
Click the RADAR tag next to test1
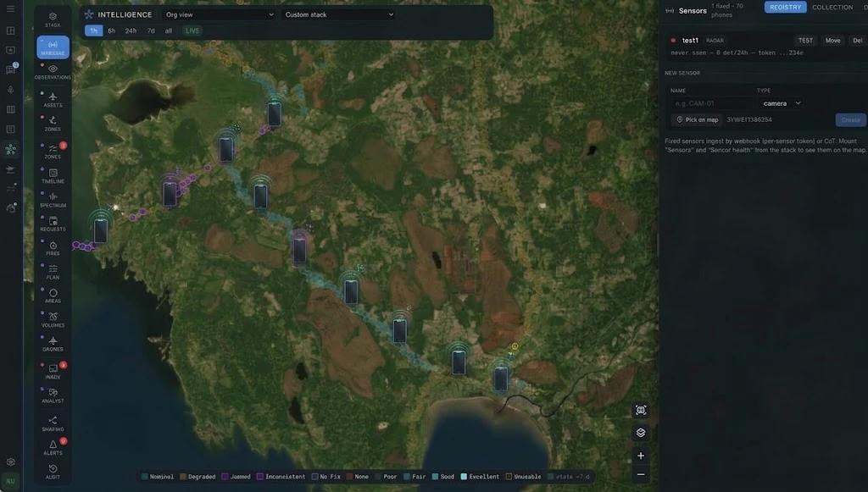[x=715, y=41]
